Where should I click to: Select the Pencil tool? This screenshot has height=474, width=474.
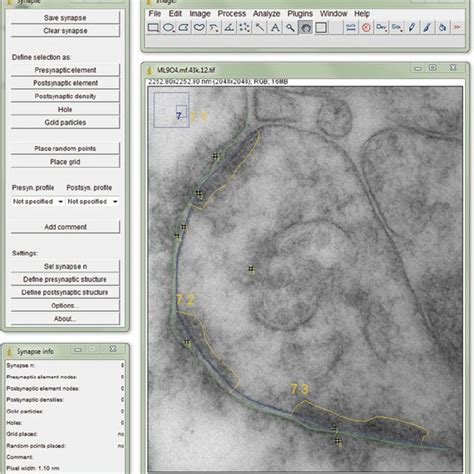(x=412, y=28)
